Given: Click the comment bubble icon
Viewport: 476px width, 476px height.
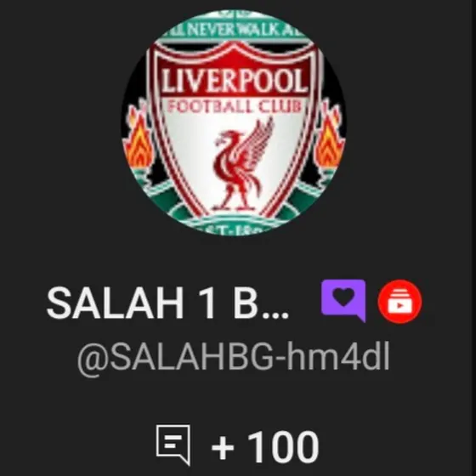Looking at the screenshot, I should (x=173, y=445).
